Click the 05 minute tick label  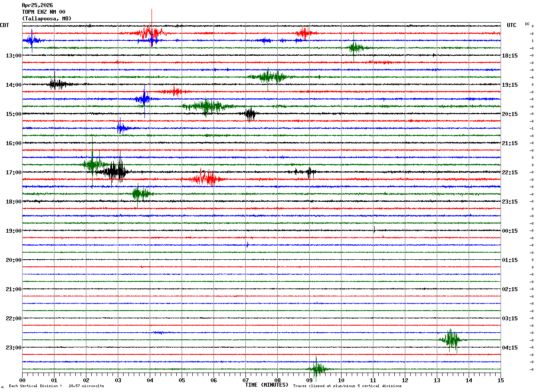tap(182, 380)
